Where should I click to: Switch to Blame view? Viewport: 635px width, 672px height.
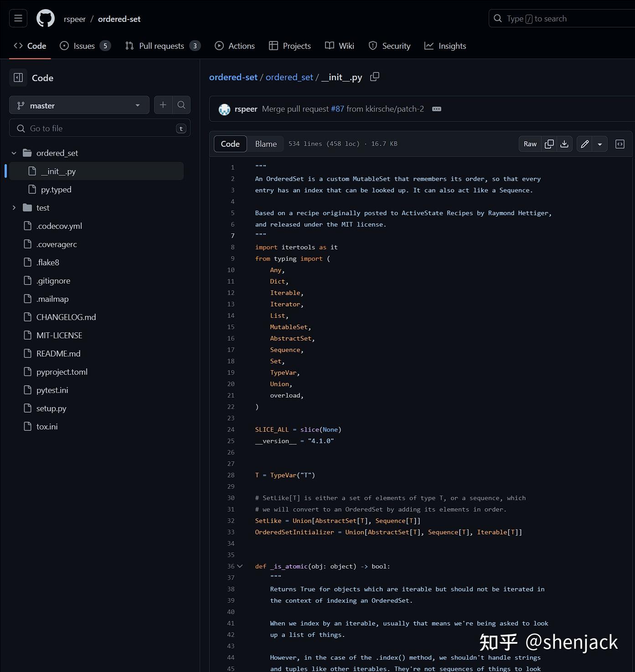[x=266, y=144]
